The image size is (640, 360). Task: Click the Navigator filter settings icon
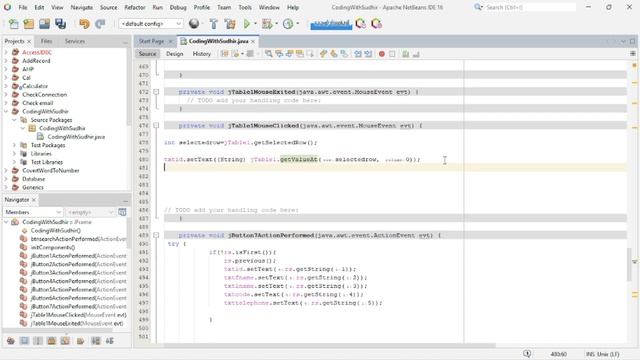point(122,212)
